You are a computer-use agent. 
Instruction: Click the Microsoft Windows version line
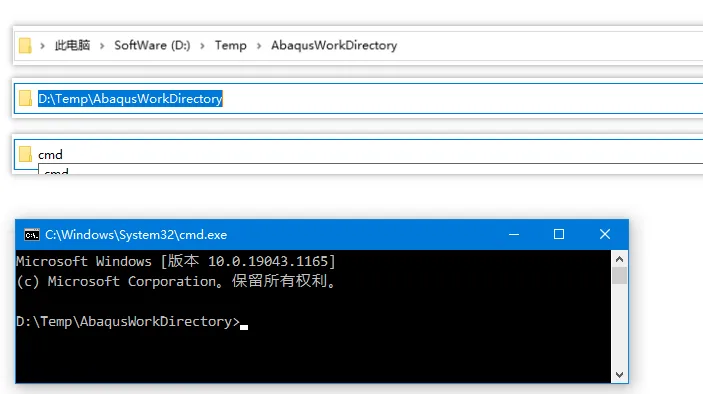point(176,261)
